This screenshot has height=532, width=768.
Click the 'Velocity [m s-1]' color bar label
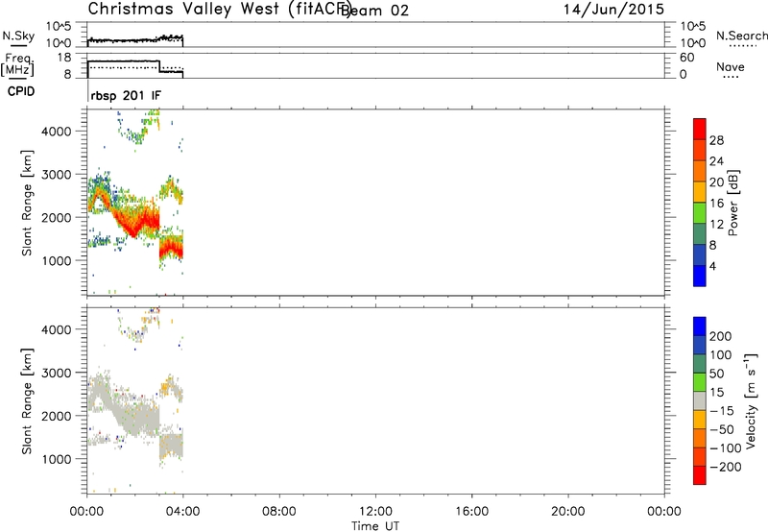click(750, 400)
